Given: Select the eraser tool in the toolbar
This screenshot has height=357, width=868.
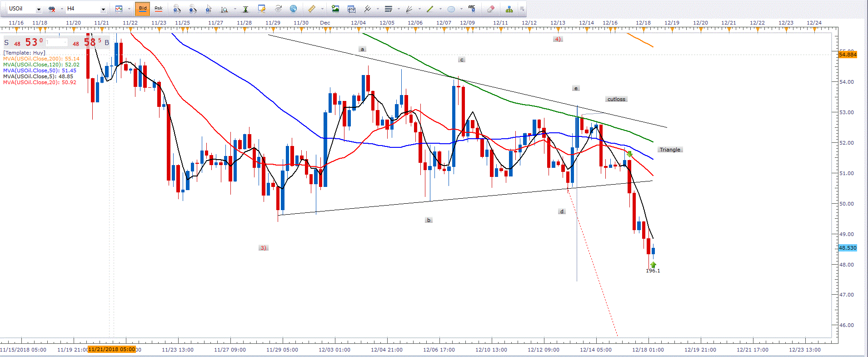Looking at the screenshot, I should coord(491,9).
